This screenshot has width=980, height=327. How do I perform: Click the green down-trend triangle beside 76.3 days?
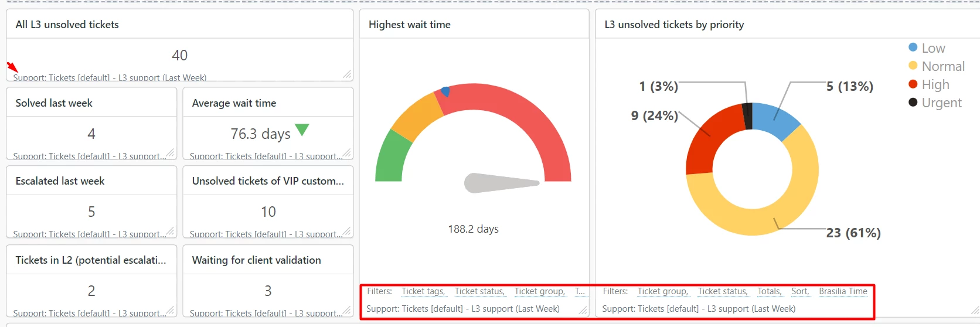pyautogui.click(x=302, y=130)
